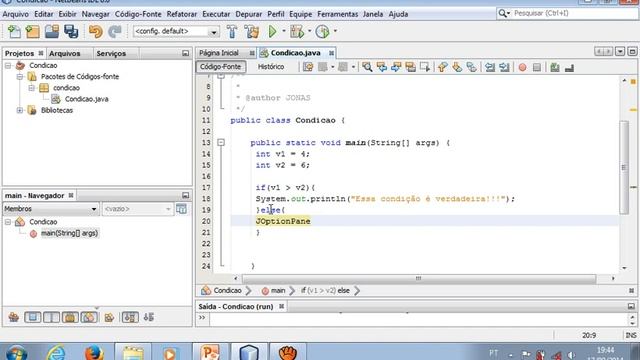Select Condicao.java in project tree

click(87, 99)
